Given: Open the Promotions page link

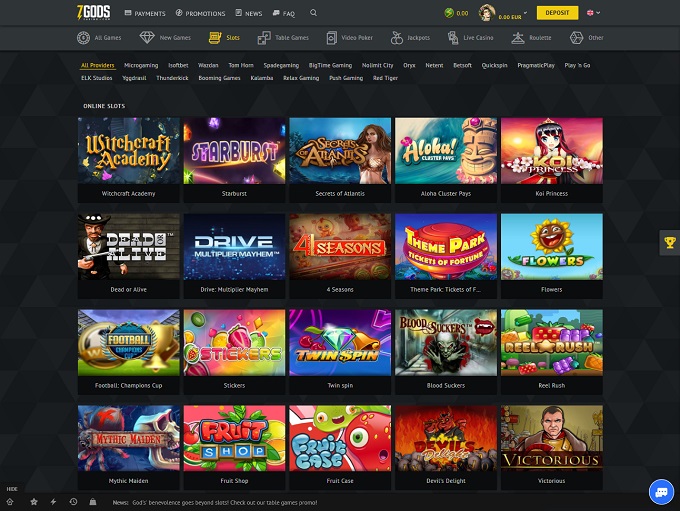Looking at the screenshot, I should (x=202, y=14).
